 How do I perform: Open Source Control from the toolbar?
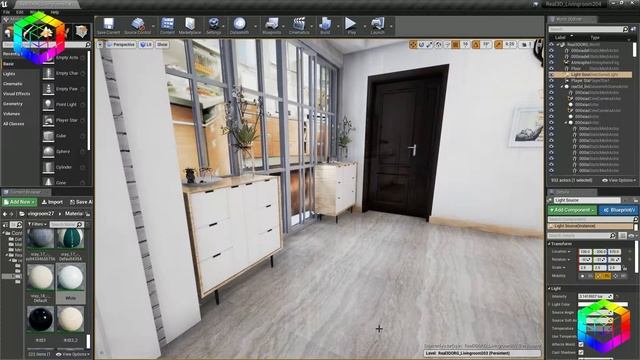[138, 26]
